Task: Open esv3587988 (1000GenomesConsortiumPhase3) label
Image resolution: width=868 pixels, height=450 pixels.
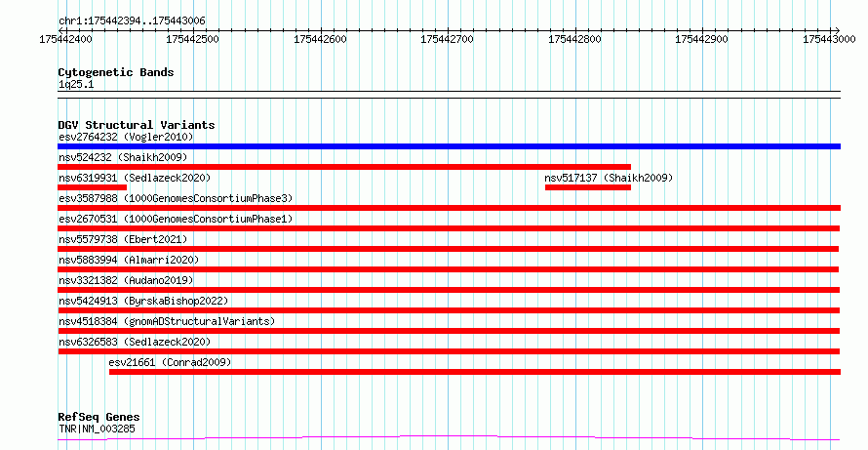Action: (176, 198)
